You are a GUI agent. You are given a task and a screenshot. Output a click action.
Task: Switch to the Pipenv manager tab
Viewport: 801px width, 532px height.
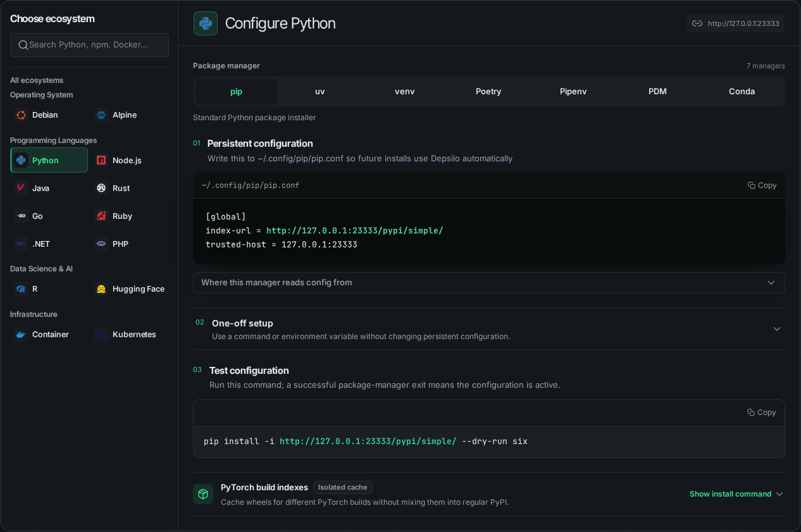tap(573, 92)
